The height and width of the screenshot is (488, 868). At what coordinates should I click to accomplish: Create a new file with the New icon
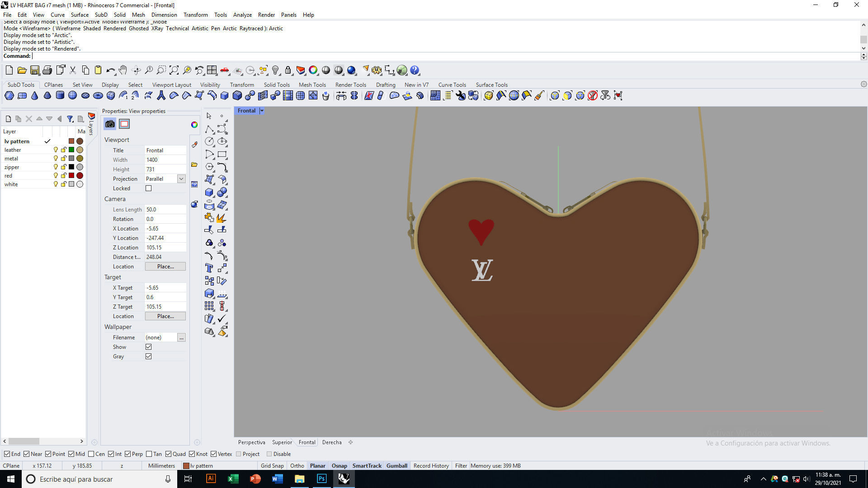[x=9, y=70]
